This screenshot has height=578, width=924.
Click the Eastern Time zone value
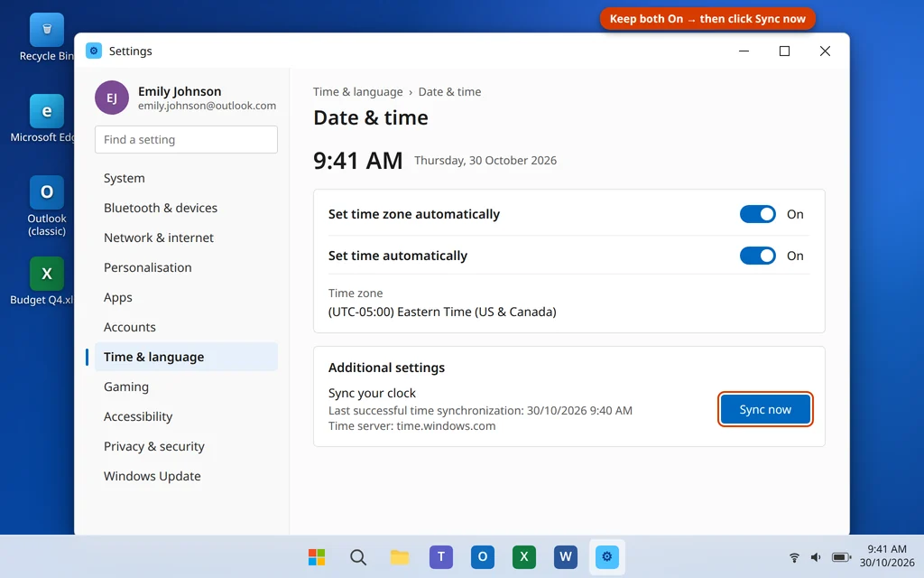[442, 312]
